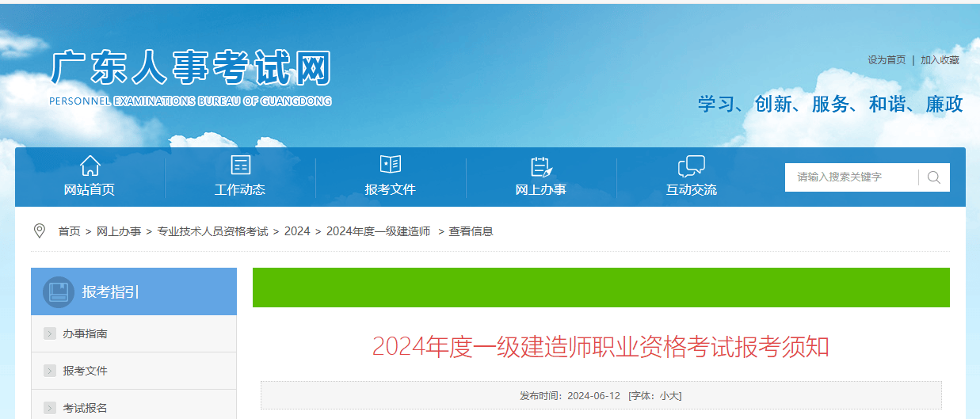The width and height of the screenshot is (980, 419).
Task: Focus the search keyword input field
Action: pos(852,177)
